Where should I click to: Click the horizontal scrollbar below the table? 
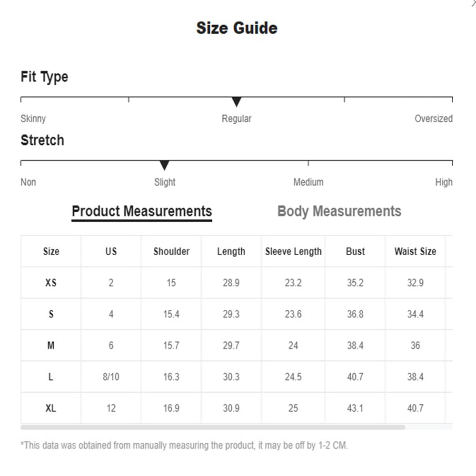213,427
